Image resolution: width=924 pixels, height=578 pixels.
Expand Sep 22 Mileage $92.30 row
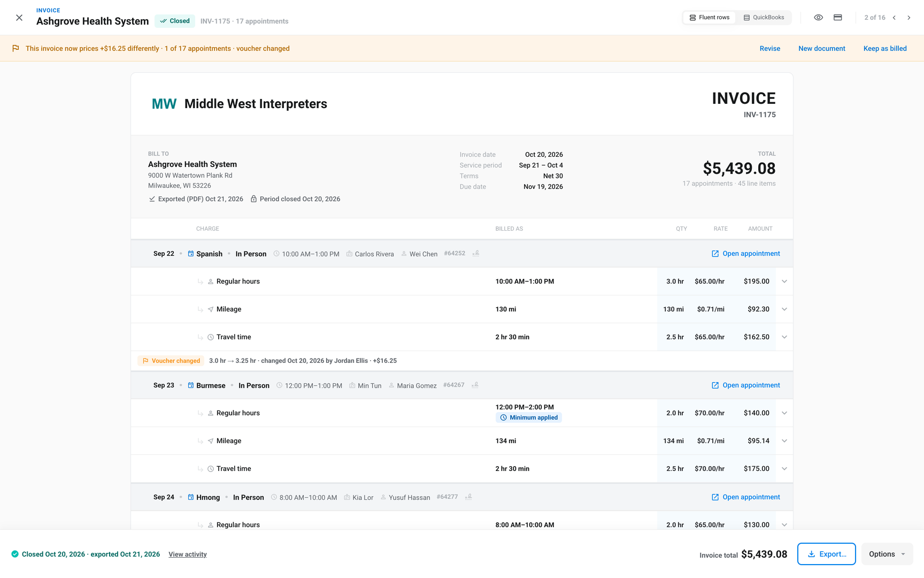click(x=784, y=309)
